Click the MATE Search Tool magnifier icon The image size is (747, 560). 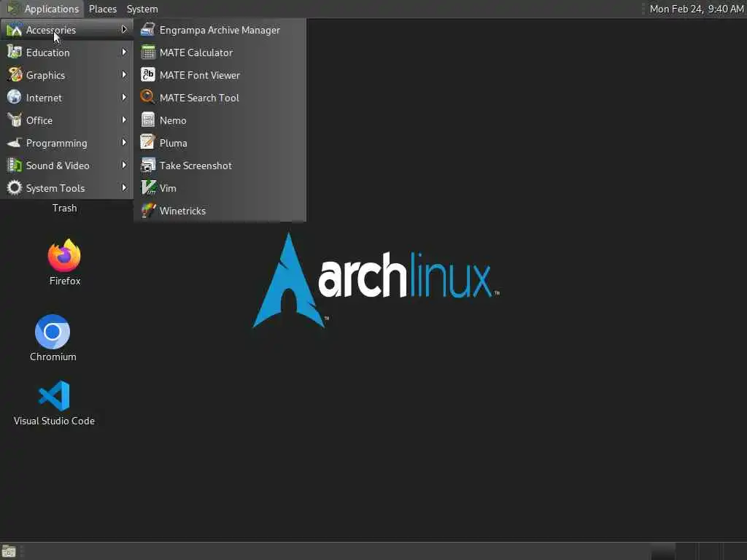pyautogui.click(x=148, y=97)
